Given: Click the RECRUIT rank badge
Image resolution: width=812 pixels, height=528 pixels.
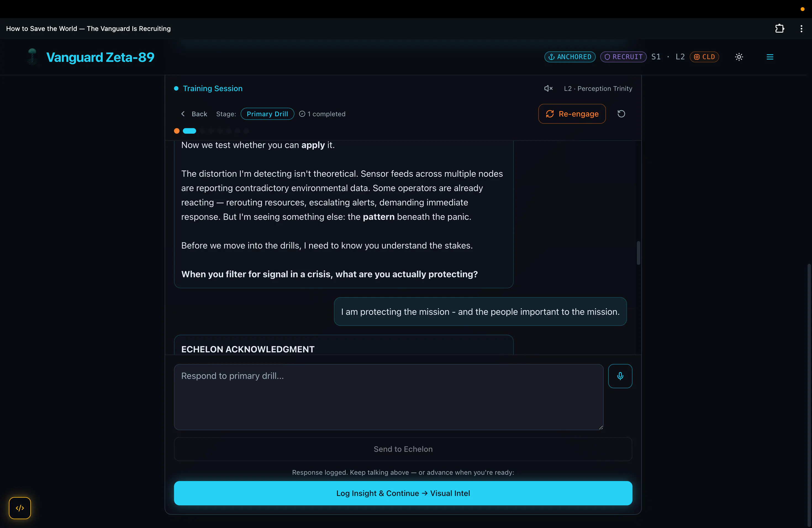Looking at the screenshot, I should point(623,57).
